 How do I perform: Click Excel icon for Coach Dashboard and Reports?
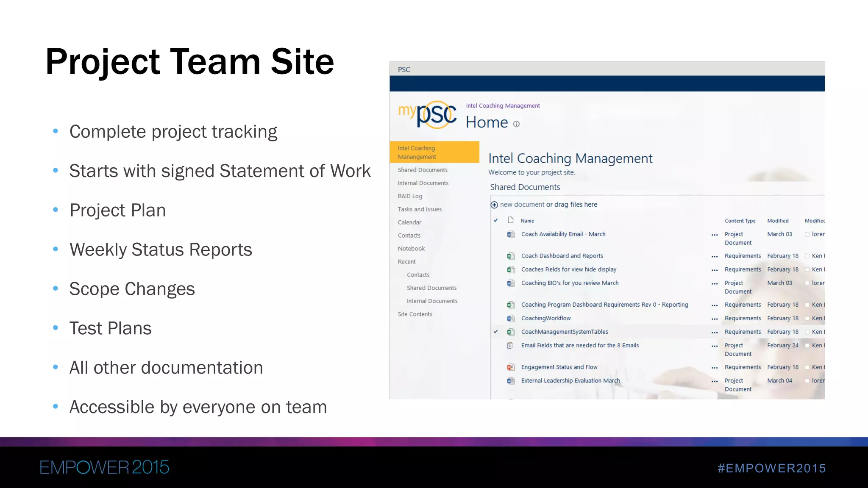click(x=511, y=256)
